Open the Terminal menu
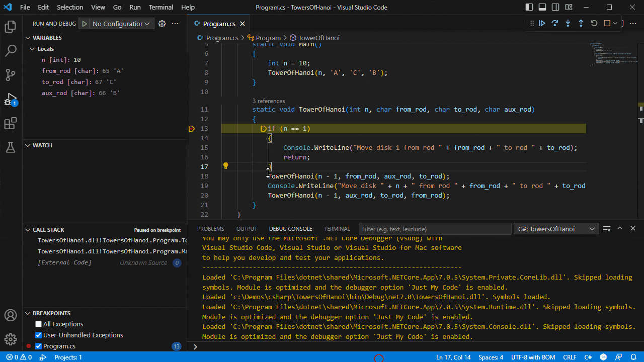Image resolution: width=644 pixels, height=362 pixels. coord(160,7)
